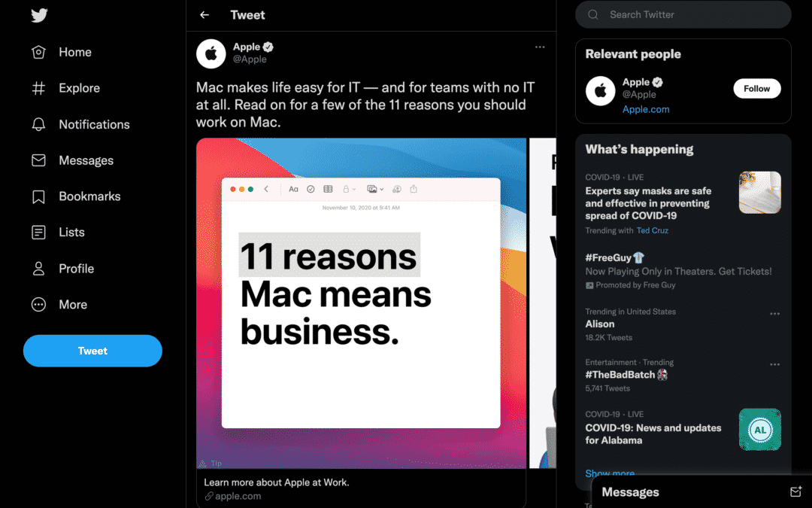Go back with the arrow beside Tweet
This screenshot has width=812, height=508.
point(205,15)
